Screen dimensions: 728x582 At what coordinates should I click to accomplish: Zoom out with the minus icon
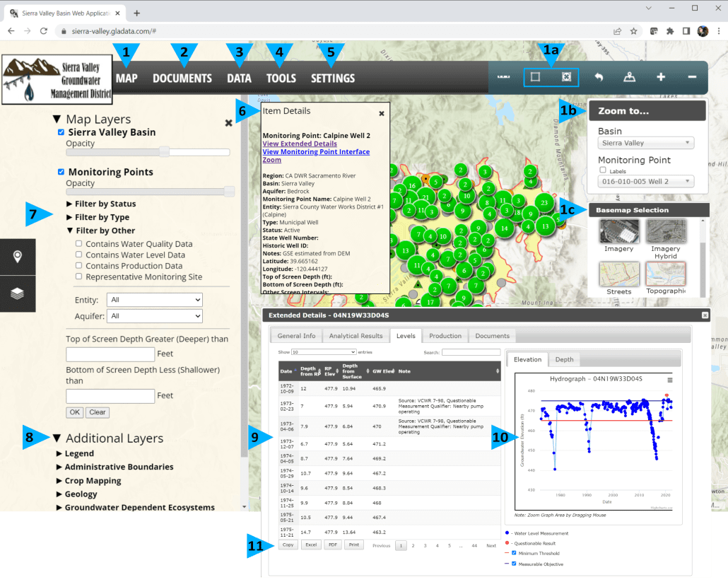[x=692, y=77]
